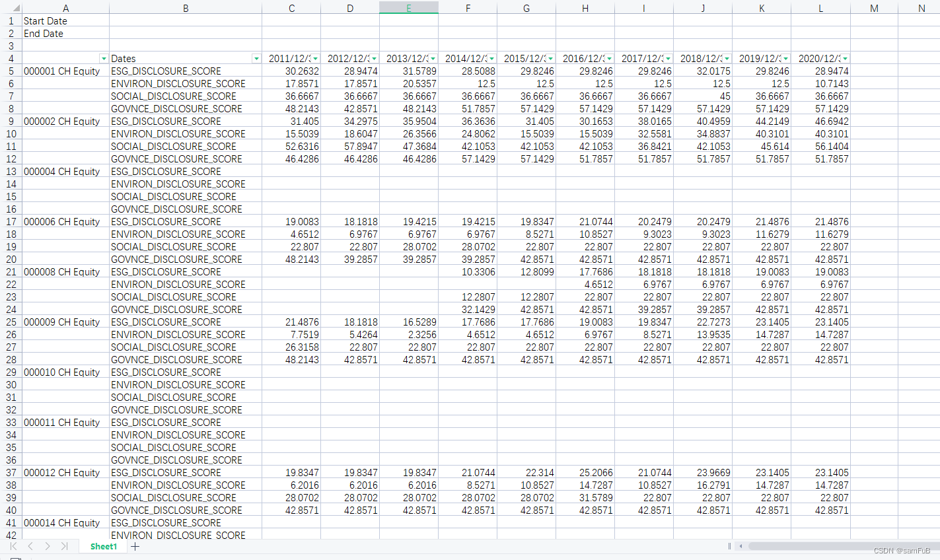The width and height of the screenshot is (940, 560).
Task: Go to previous sheet navigation arrow
Action: pyautogui.click(x=30, y=546)
